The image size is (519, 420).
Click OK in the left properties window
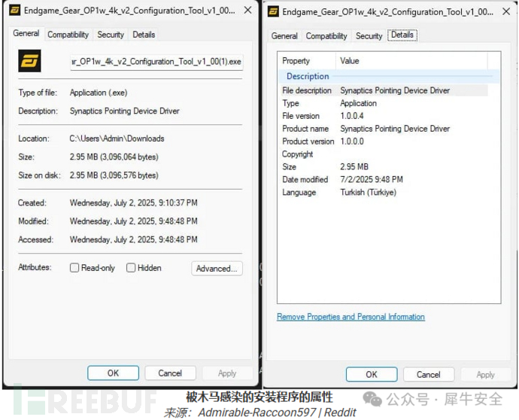(x=113, y=373)
